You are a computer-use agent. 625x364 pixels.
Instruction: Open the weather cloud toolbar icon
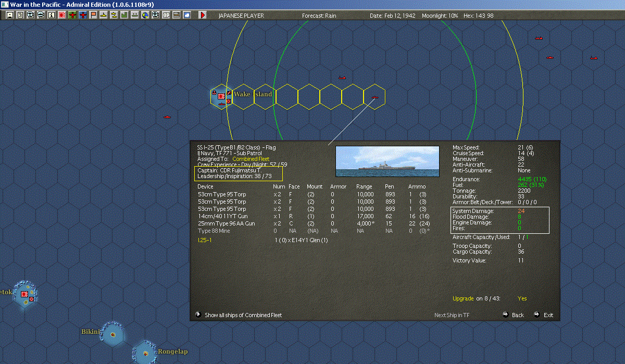coord(187,15)
